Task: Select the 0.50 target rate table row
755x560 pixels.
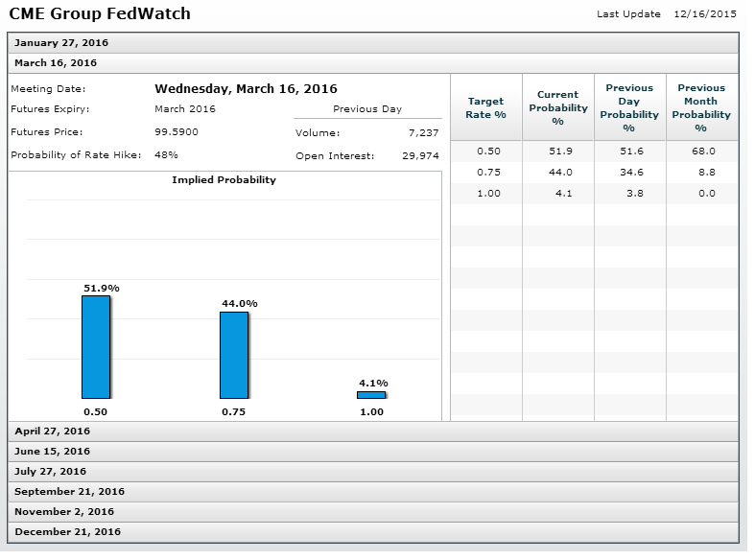Action: tap(594, 152)
